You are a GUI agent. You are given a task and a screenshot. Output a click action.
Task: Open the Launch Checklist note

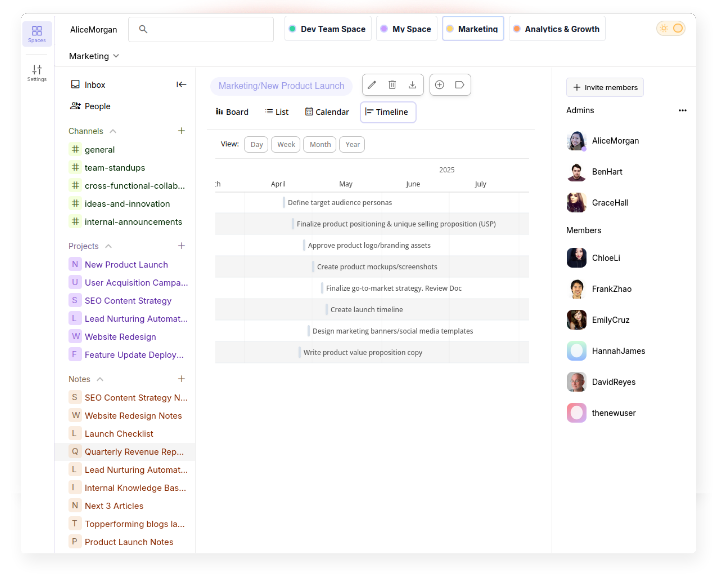click(x=111, y=434)
